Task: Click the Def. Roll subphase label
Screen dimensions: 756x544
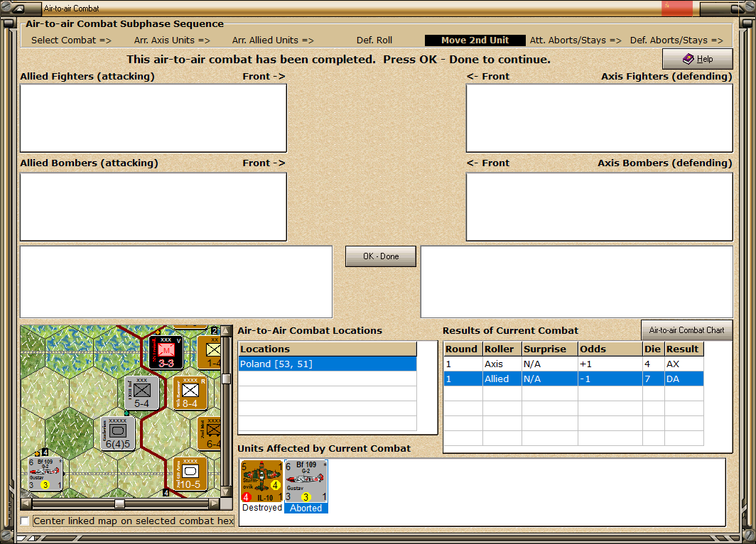Action: [x=374, y=40]
